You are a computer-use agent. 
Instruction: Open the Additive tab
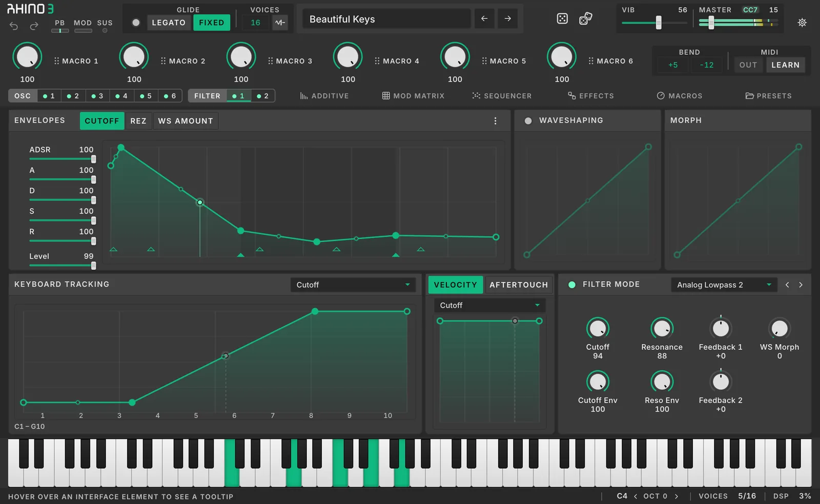324,96
